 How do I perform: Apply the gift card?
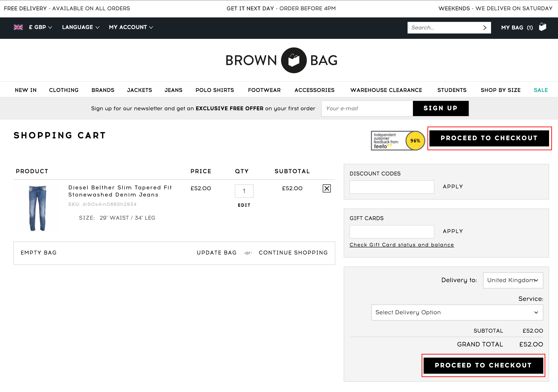pos(453,231)
